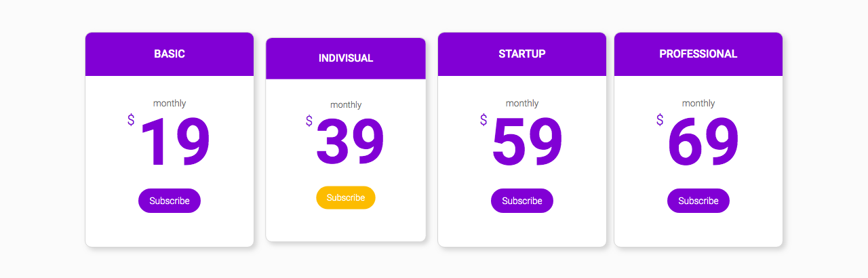Click the 69 price number
The image size is (868, 278).
pyautogui.click(x=704, y=143)
